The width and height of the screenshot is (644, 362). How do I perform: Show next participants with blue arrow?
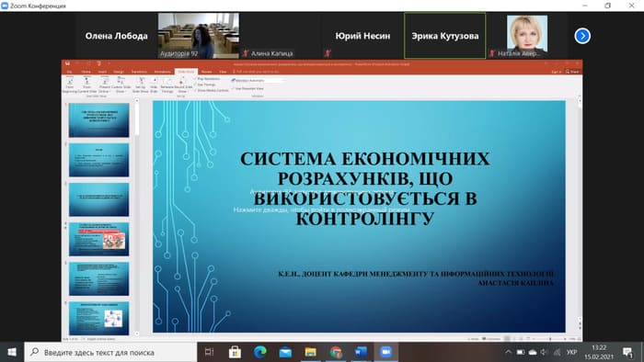(582, 36)
